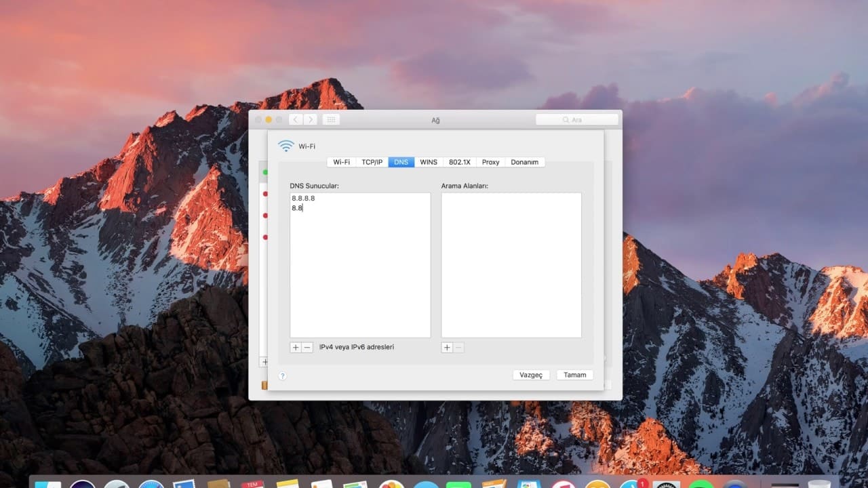This screenshot has height=488, width=868.
Task: Confirm changes with the Tamam button
Action: click(x=574, y=375)
